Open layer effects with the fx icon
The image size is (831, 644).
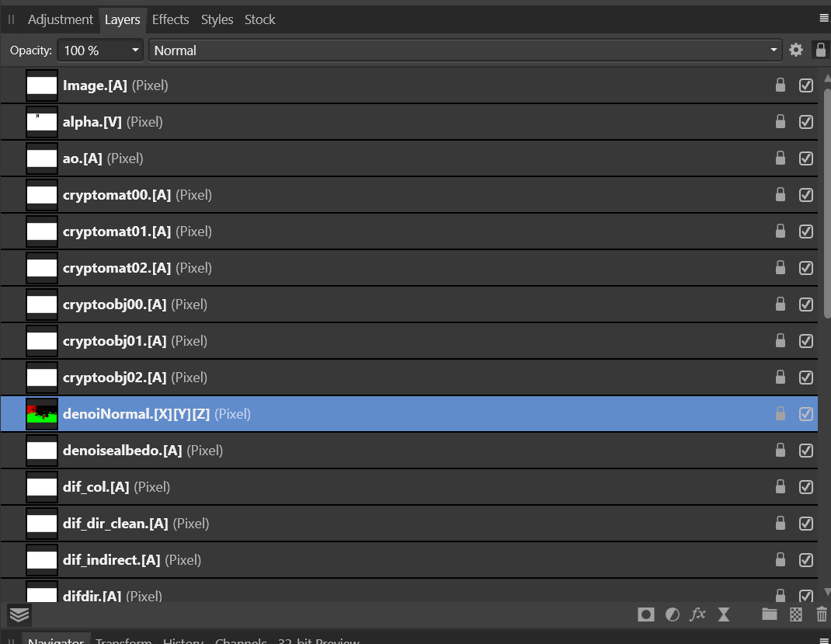[697, 614]
